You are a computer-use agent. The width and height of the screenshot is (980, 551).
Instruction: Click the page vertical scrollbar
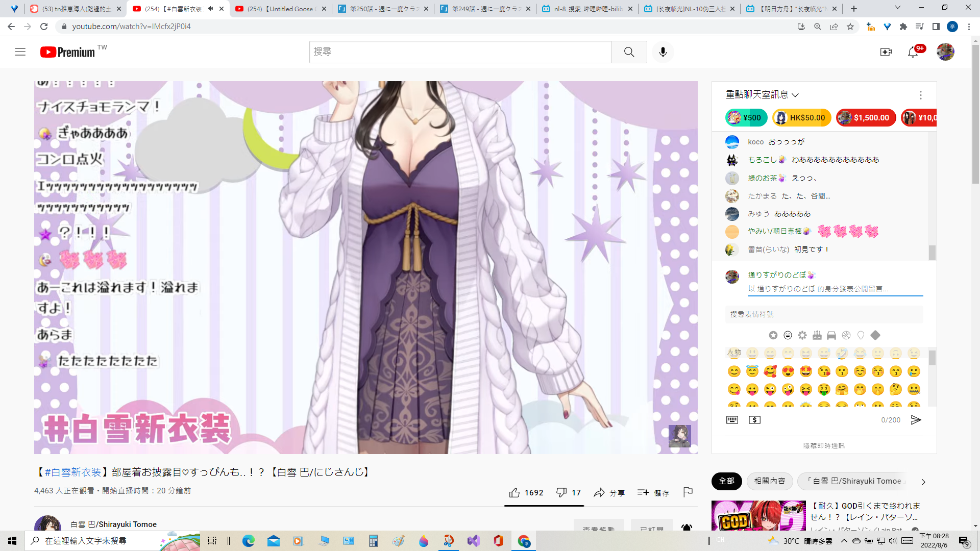[975, 113]
